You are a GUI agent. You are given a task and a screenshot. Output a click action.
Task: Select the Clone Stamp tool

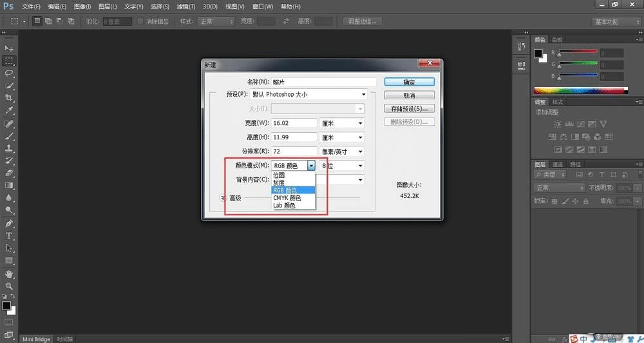coord(8,148)
